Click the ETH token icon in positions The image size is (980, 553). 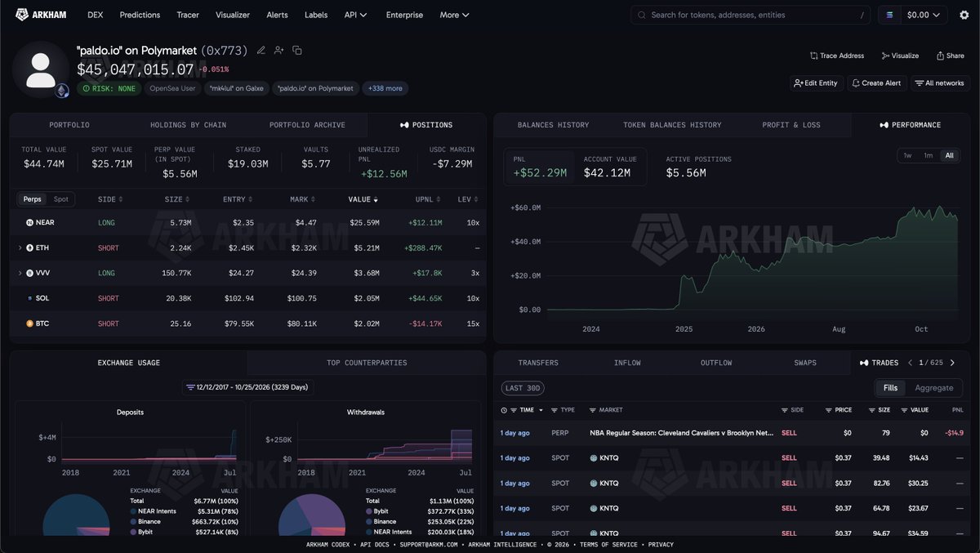click(29, 248)
